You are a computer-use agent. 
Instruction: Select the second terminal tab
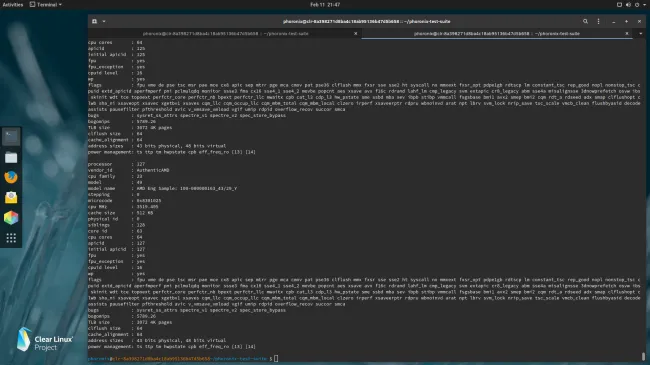[497, 34]
